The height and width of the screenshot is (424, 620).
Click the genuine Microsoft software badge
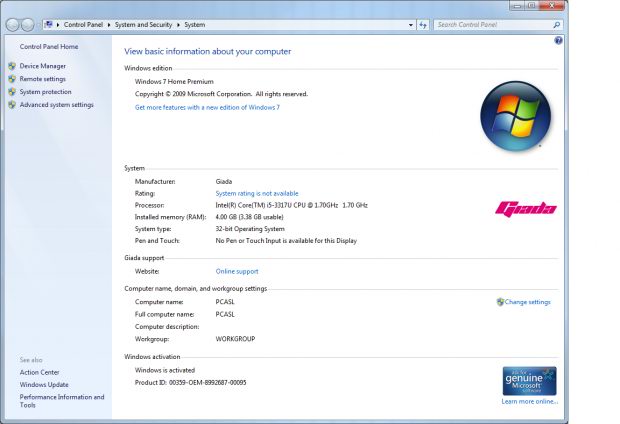click(529, 380)
